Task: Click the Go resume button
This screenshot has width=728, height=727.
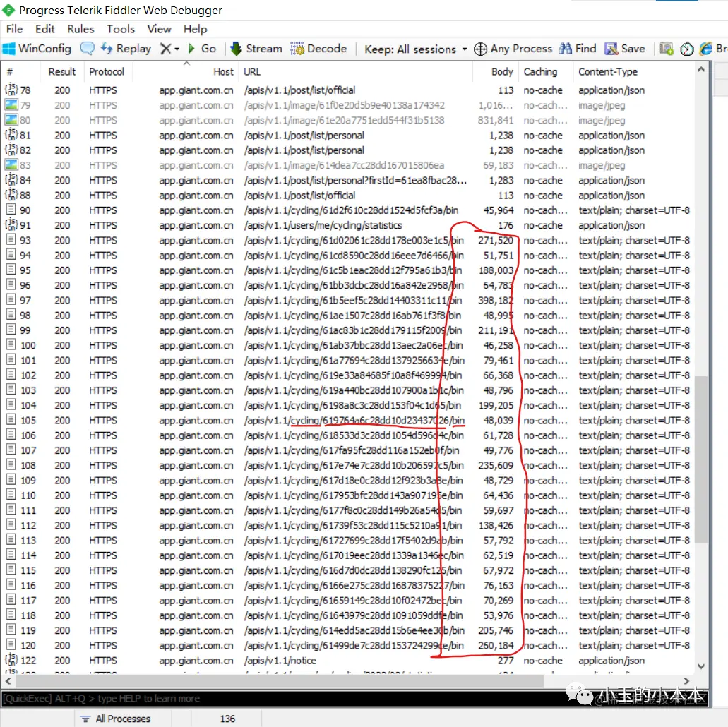Action: click(x=202, y=49)
